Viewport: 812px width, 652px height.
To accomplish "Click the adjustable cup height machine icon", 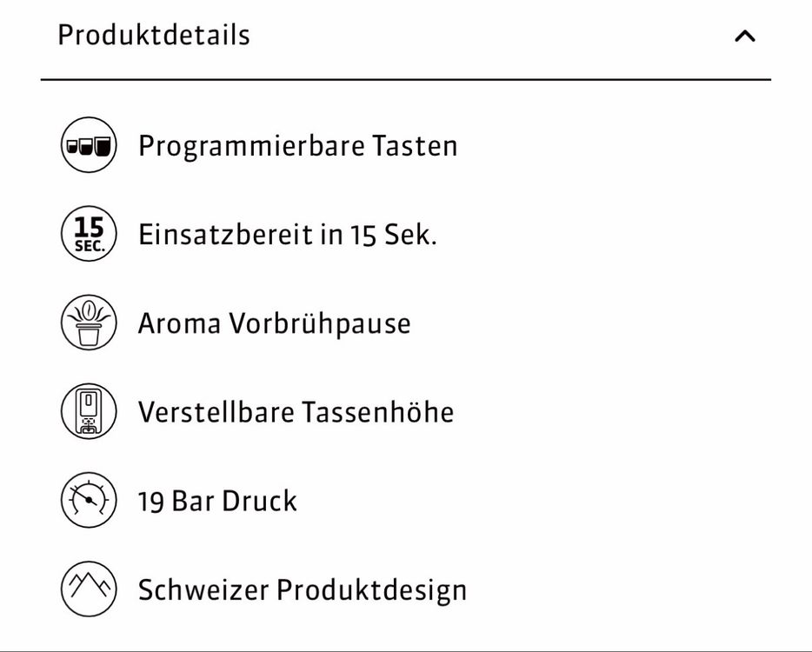I will click(89, 412).
